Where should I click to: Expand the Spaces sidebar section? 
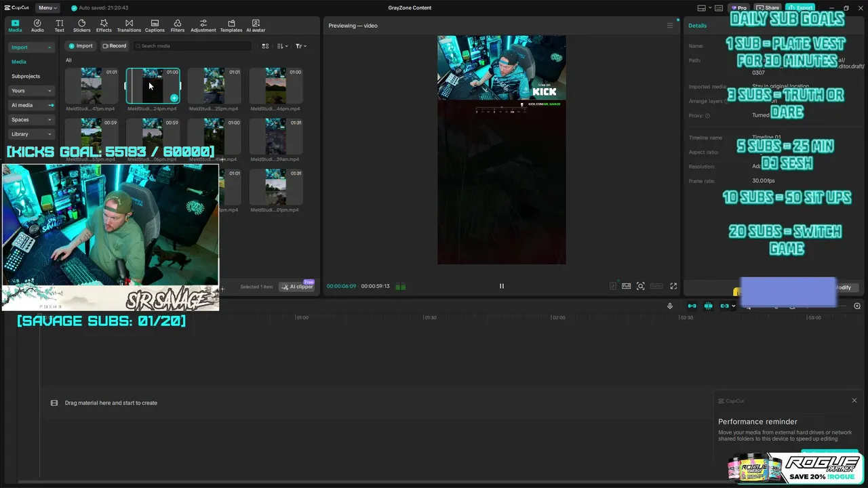(x=31, y=120)
